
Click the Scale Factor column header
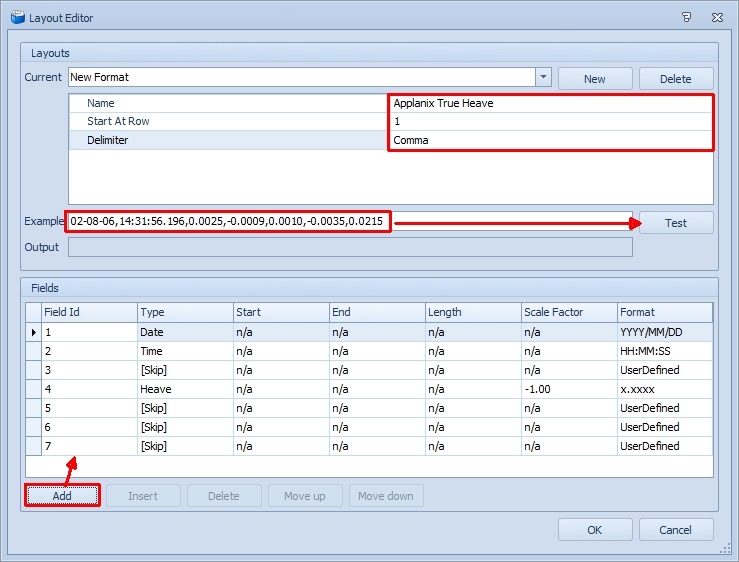click(x=566, y=313)
